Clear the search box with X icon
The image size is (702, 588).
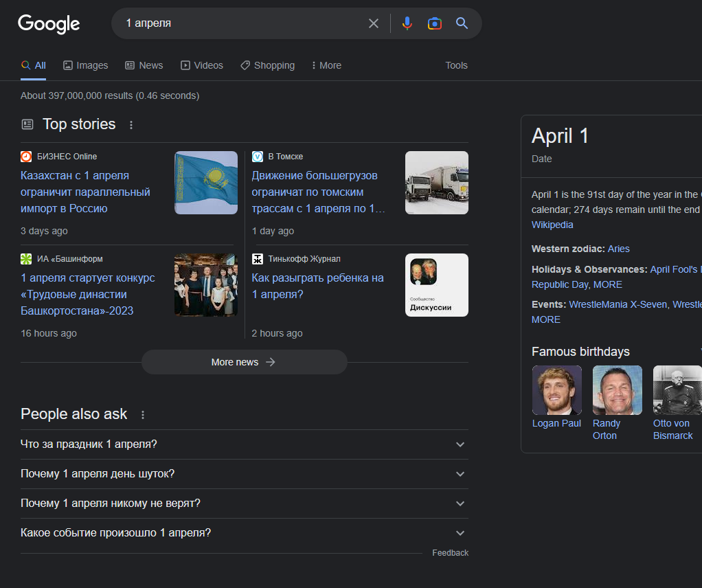point(374,23)
